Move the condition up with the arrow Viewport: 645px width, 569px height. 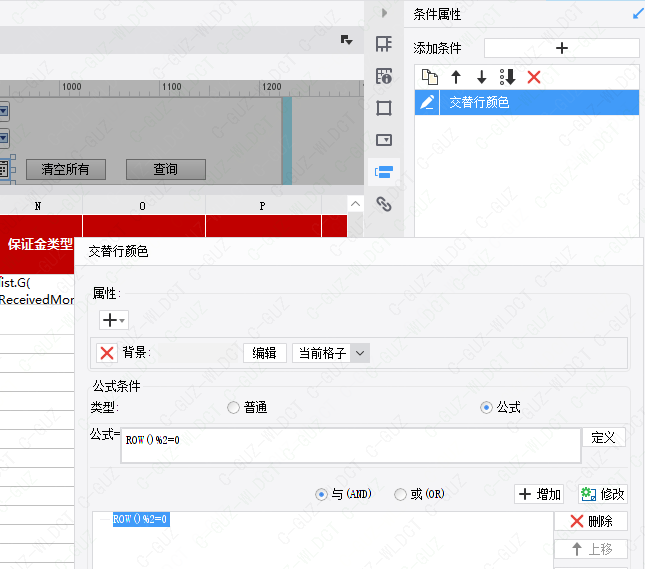(456, 77)
